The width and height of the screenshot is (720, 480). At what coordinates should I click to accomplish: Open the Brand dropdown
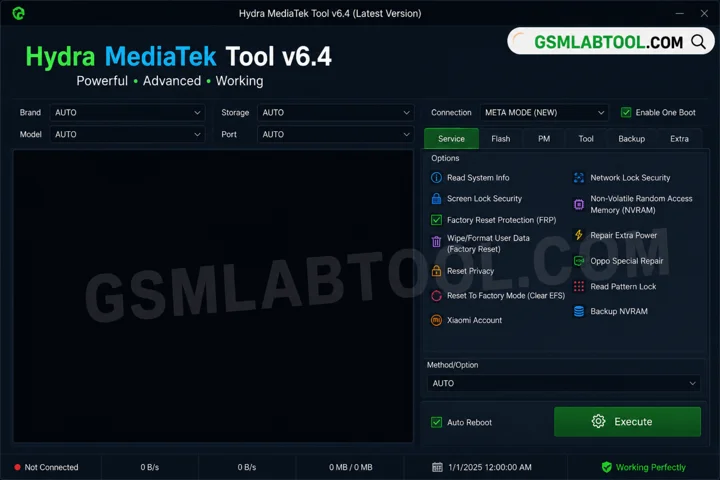point(127,113)
